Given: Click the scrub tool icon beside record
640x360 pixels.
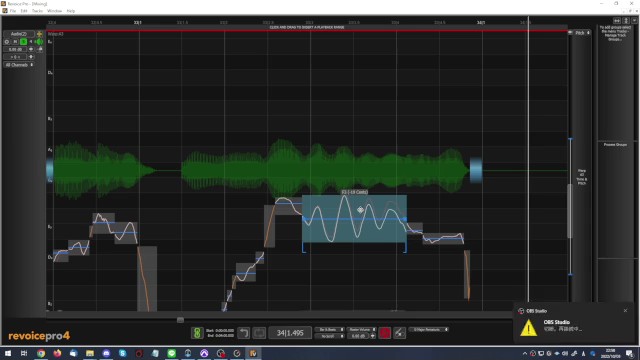Looking at the screenshot, I should coord(399,333).
